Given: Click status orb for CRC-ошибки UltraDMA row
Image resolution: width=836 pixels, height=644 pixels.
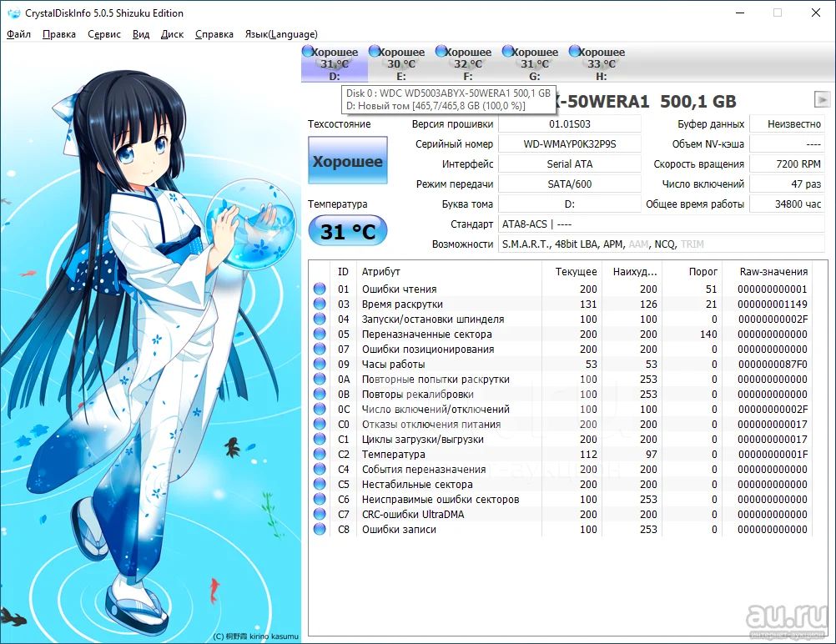Looking at the screenshot, I should click(x=320, y=514).
